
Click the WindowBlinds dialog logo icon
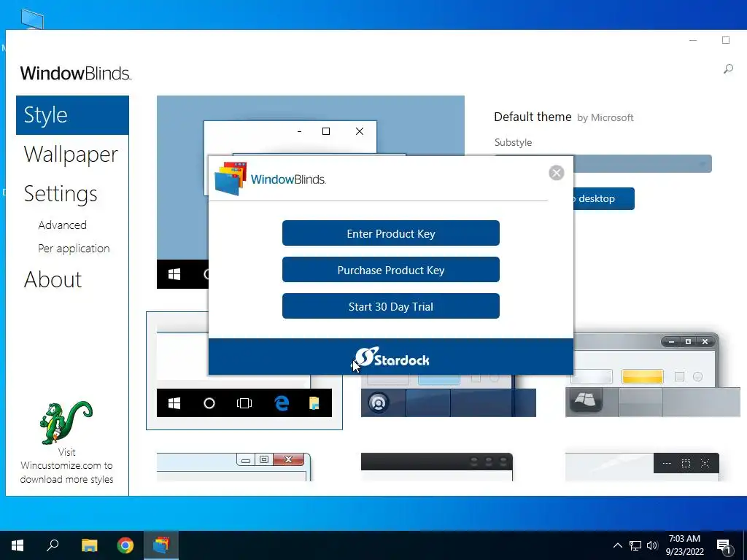point(231,179)
